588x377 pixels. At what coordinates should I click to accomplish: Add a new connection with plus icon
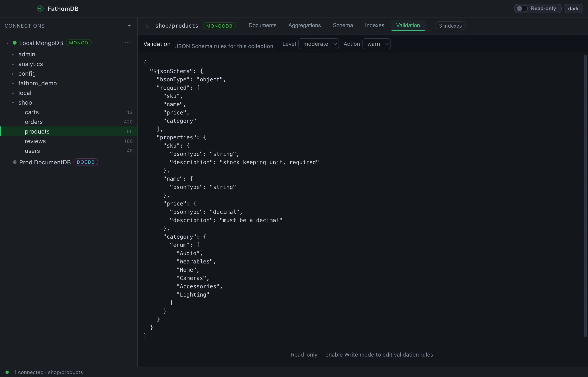(129, 26)
